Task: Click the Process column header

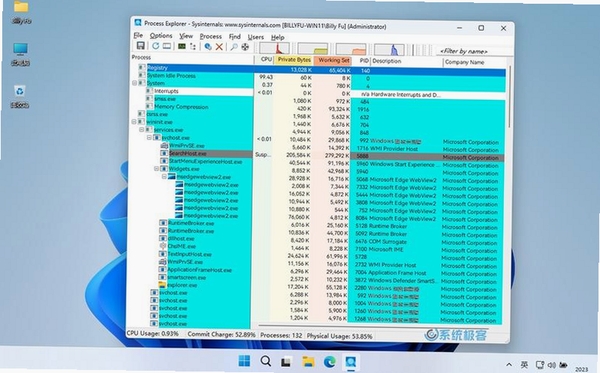Action: point(192,58)
